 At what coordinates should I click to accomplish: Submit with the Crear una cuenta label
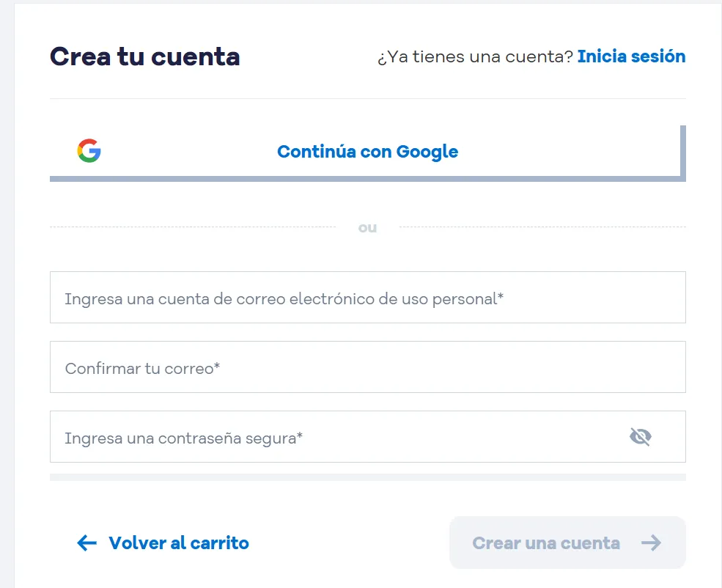coord(546,543)
